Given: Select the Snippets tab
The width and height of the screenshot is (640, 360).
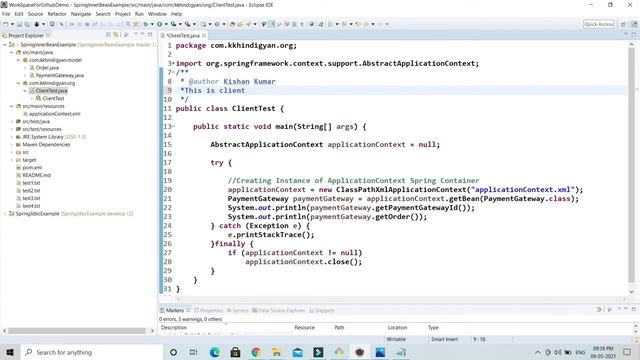Looking at the screenshot, I should pos(322,310).
